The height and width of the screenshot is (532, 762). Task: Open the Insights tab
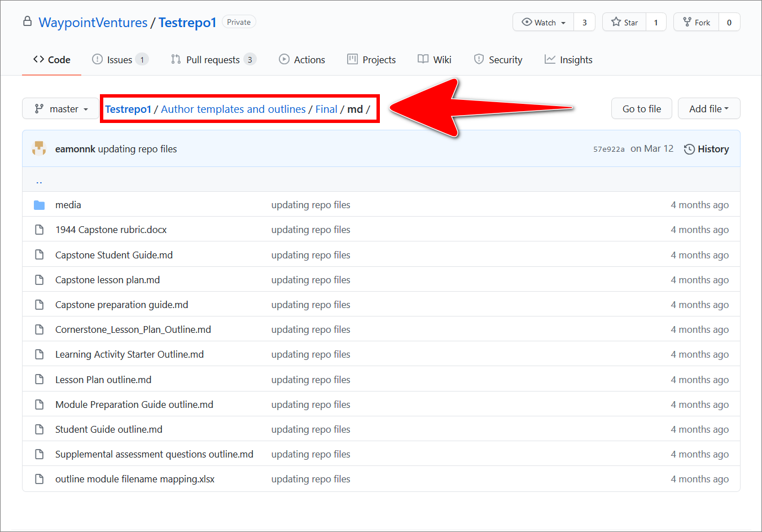pyautogui.click(x=568, y=60)
